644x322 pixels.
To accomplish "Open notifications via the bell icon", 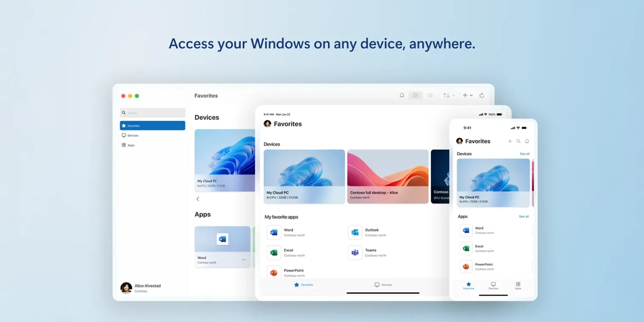I will [402, 95].
